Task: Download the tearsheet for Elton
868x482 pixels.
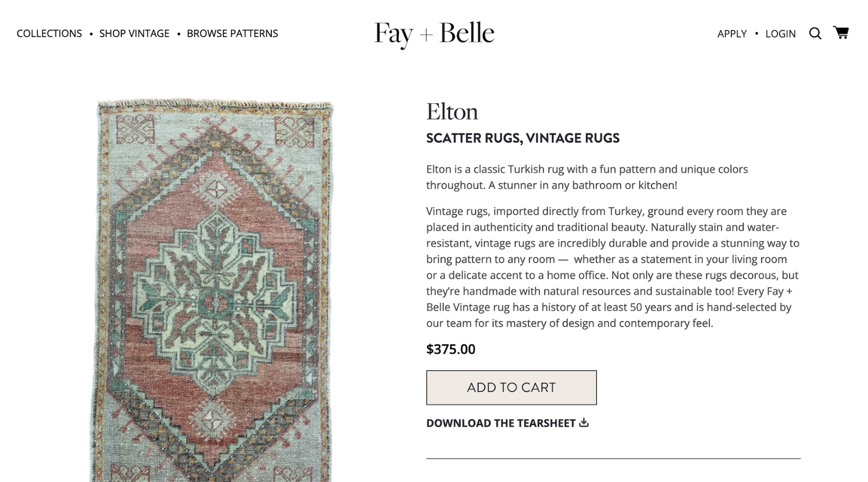Action: [500, 422]
